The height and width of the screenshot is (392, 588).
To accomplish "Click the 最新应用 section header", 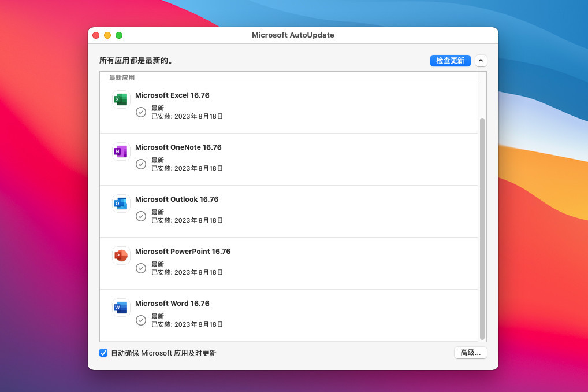I will click(122, 77).
